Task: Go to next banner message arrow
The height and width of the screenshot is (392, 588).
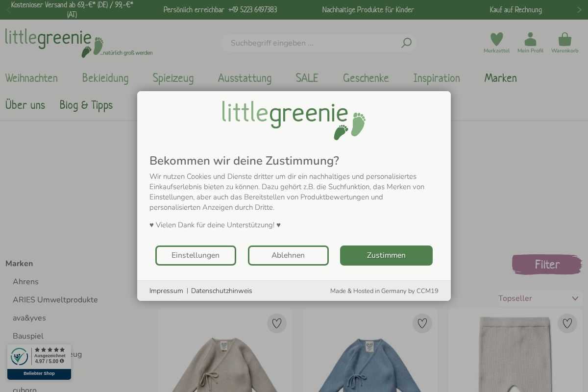Action: tap(579, 10)
